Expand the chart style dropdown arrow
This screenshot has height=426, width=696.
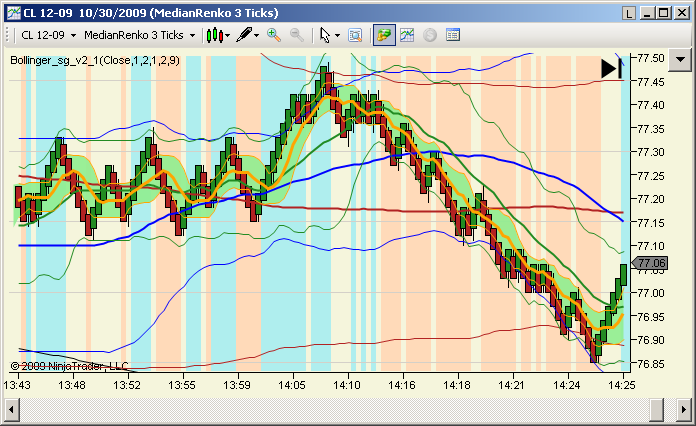(x=228, y=36)
